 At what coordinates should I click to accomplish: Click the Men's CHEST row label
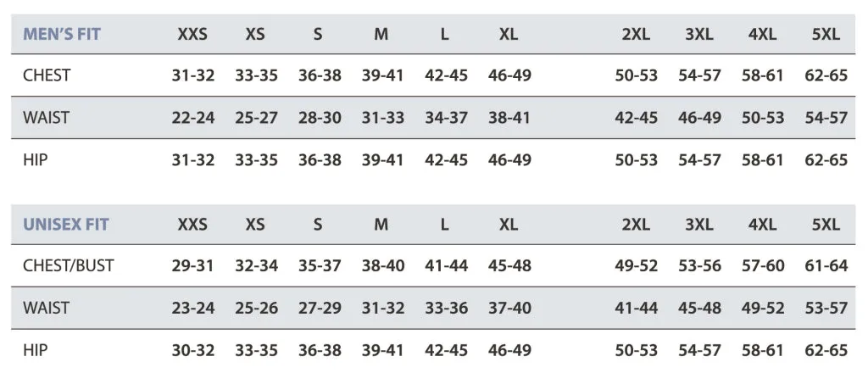click(47, 75)
